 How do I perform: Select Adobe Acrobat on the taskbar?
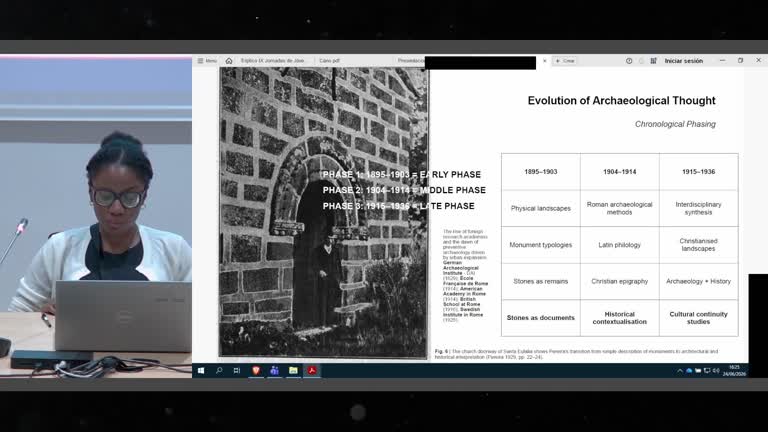point(312,371)
